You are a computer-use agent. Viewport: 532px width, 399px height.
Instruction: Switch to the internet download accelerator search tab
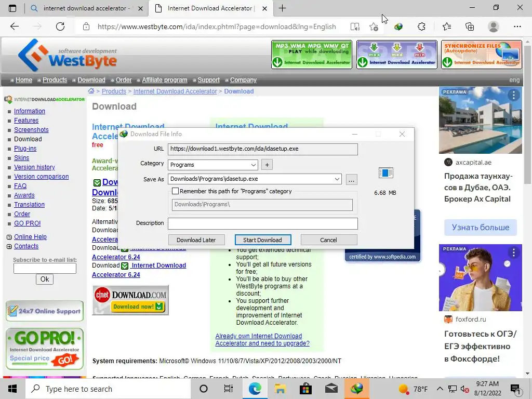pos(87,8)
